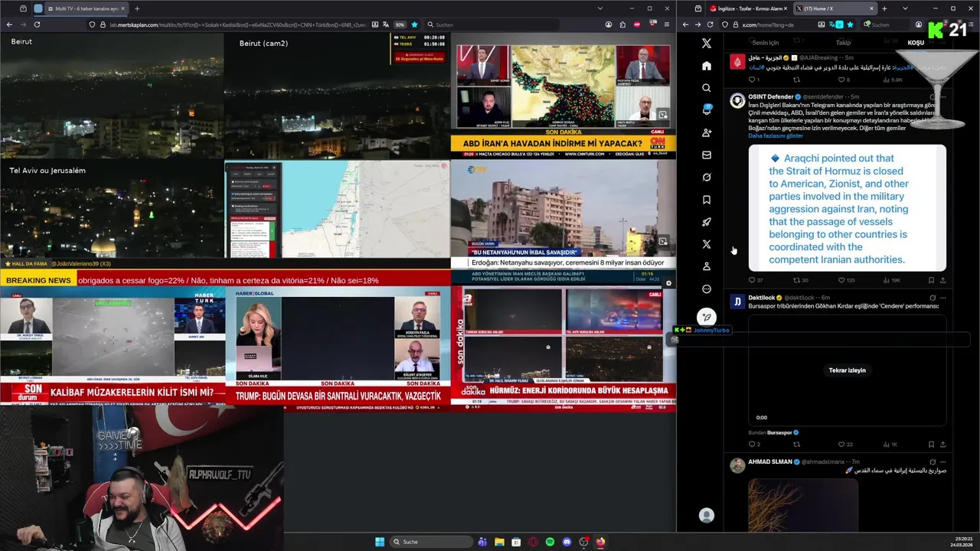Bookmark the OSINT Defender post
The width and height of the screenshot is (980, 551).
(931, 280)
